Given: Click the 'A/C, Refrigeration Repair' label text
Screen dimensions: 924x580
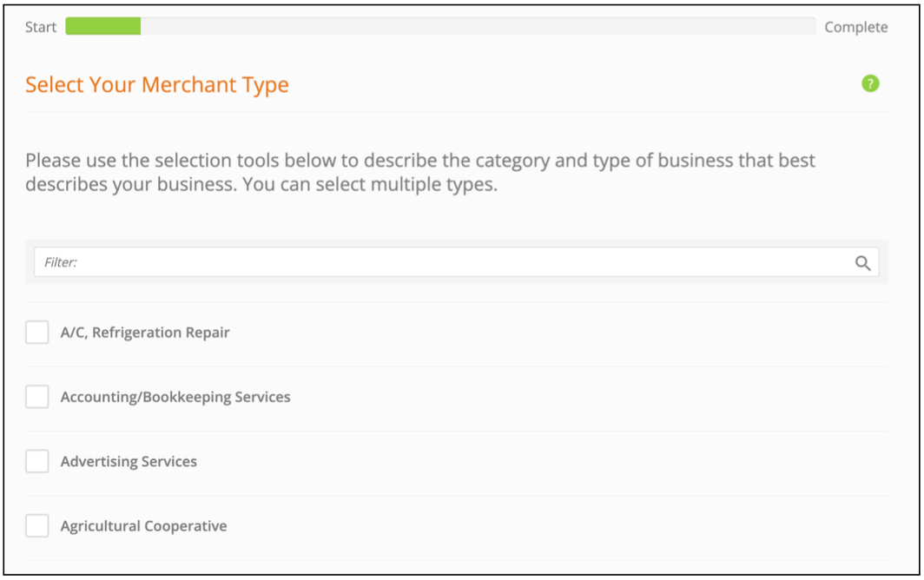Looking at the screenshot, I should [145, 333].
